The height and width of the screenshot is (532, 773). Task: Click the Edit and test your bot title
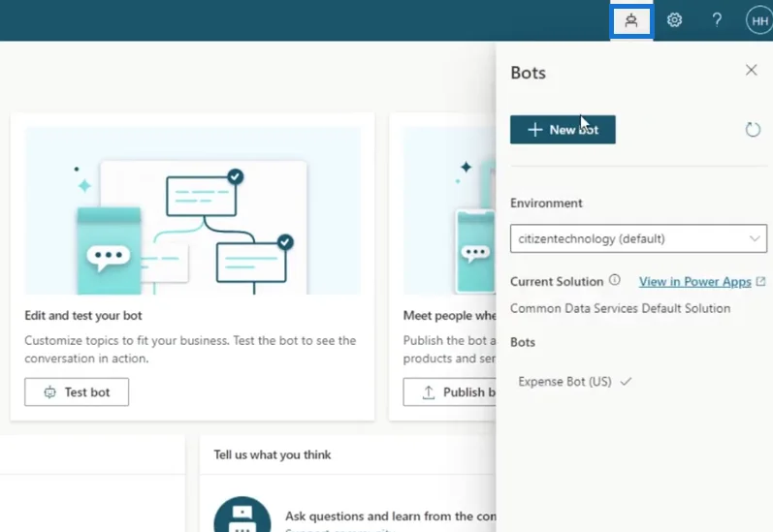tap(83, 316)
